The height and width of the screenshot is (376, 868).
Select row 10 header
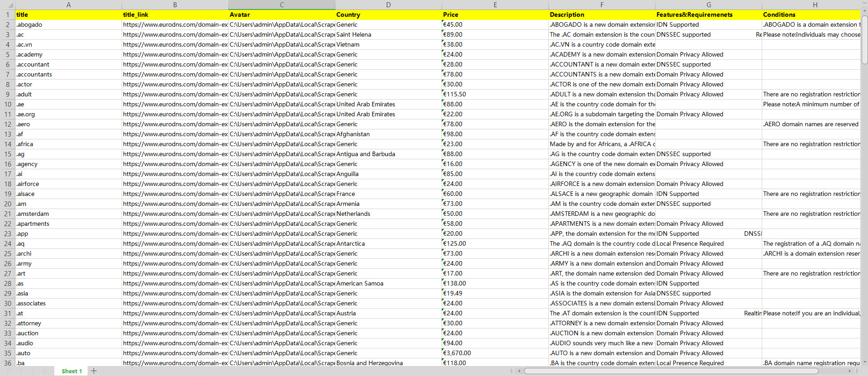[x=8, y=105]
